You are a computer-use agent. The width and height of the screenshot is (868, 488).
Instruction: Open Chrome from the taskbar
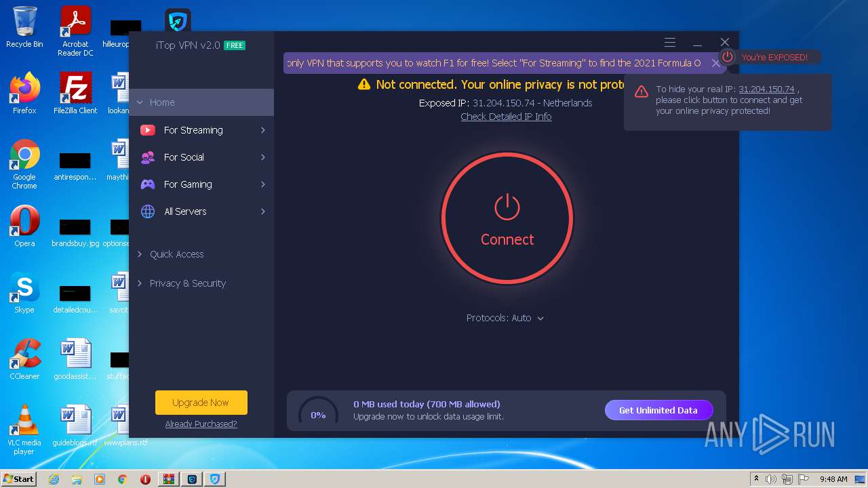pos(123,479)
